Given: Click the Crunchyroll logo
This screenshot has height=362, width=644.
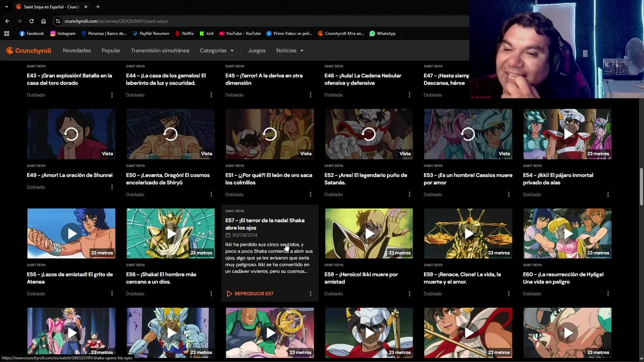Looking at the screenshot, I should pos(29,50).
